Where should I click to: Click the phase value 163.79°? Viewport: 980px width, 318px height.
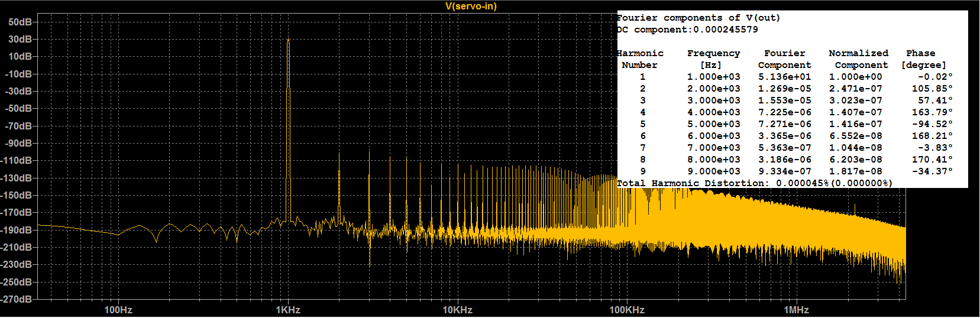(x=933, y=112)
